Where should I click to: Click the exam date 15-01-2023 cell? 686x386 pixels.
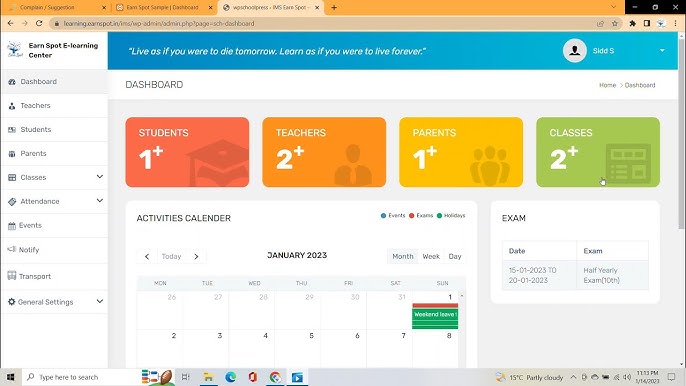[x=539, y=275]
